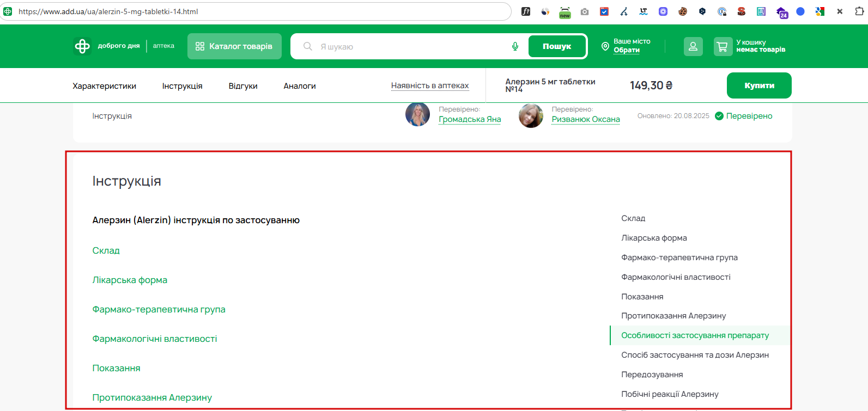Image resolution: width=868 pixels, height=411 pixels.
Task: Click the teal magnifier page extension icon
Action: pyautogui.click(x=761, y=11)
